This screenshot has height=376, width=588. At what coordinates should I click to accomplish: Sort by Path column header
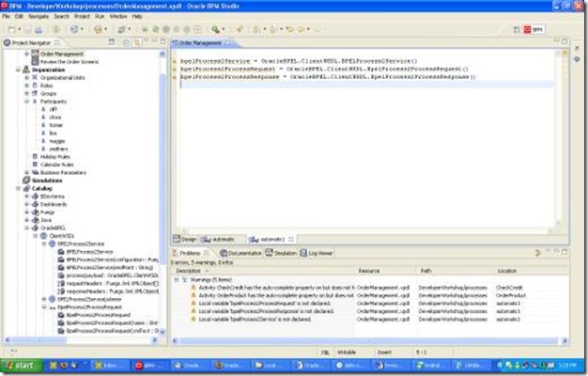[456, 271]
